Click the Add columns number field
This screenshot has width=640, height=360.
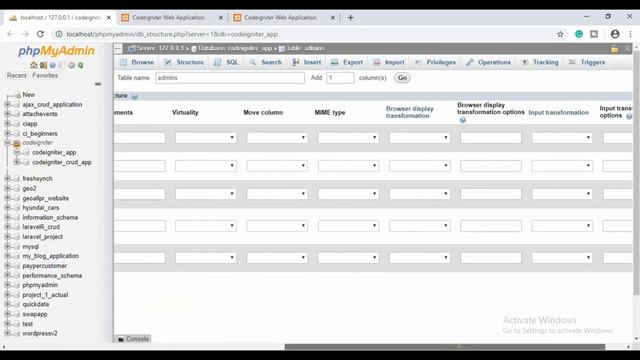340,78
